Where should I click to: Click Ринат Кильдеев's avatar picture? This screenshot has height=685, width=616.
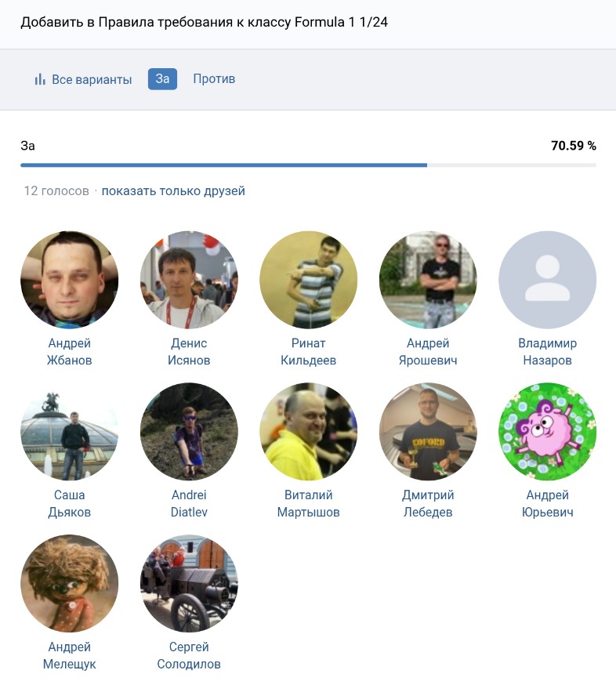point(308,280)
